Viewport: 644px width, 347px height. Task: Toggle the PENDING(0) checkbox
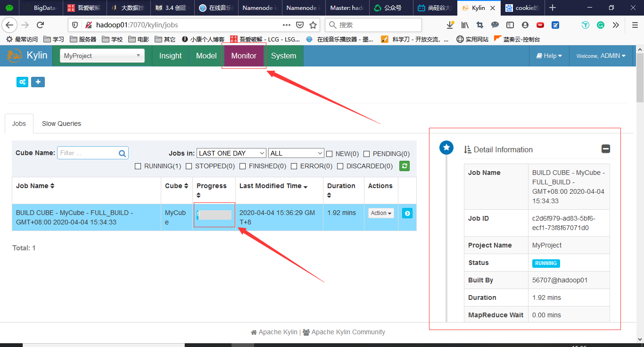(367, 154)
